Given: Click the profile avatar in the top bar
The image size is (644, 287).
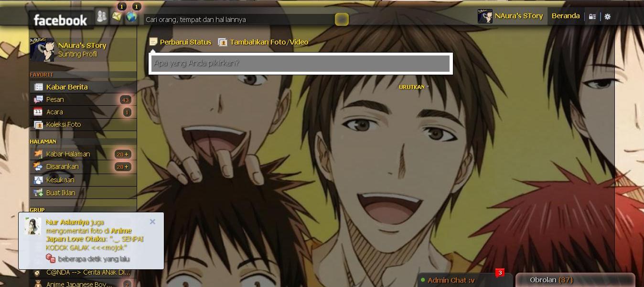Looking at the screenshot, I should (x=485, y=16).
